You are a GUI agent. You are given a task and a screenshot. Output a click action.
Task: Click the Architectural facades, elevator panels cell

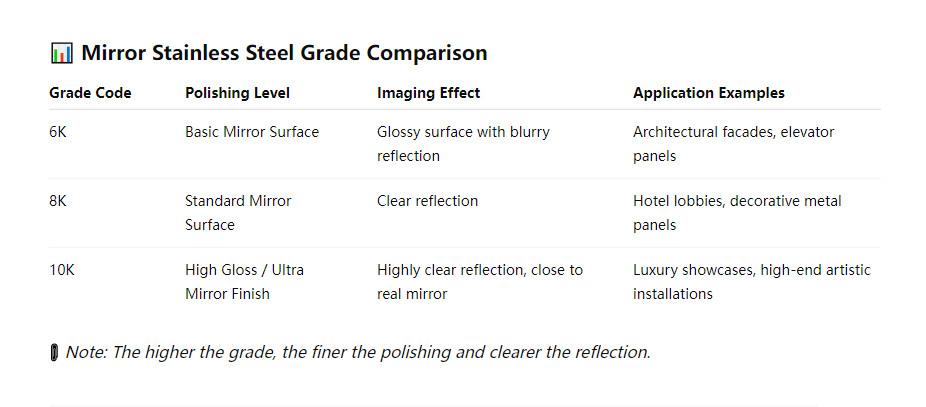click(x=733, y=144)
